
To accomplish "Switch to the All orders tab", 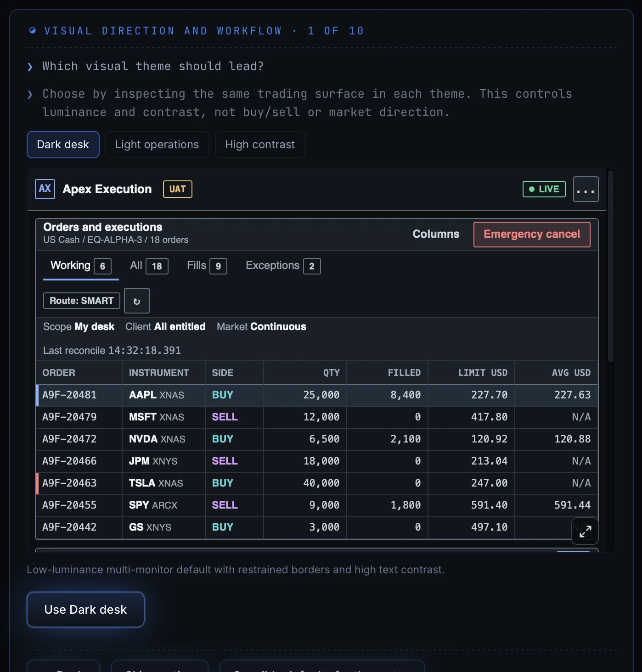I will pos(149,266).
